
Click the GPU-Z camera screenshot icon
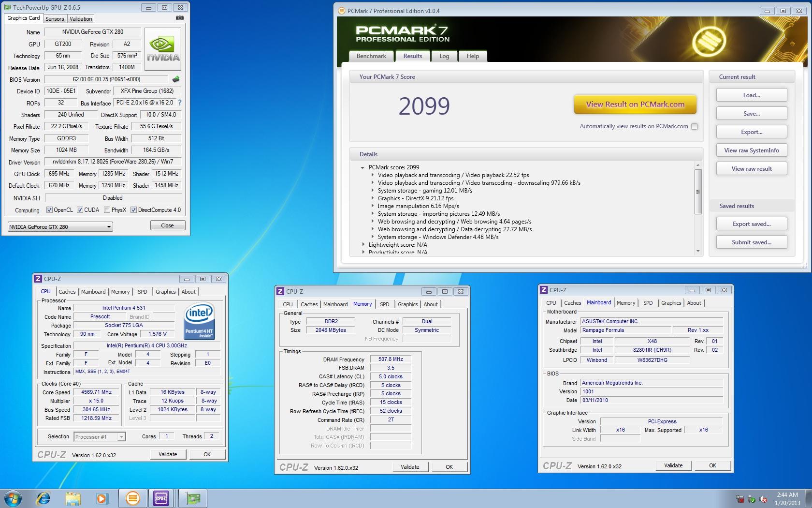tap(179, 17)
